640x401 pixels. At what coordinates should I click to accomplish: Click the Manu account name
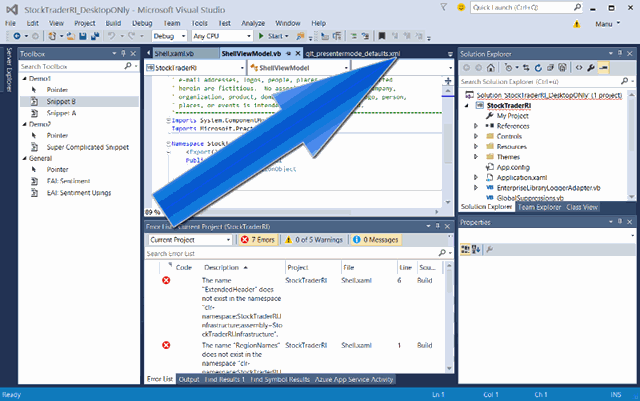point(604,24)
